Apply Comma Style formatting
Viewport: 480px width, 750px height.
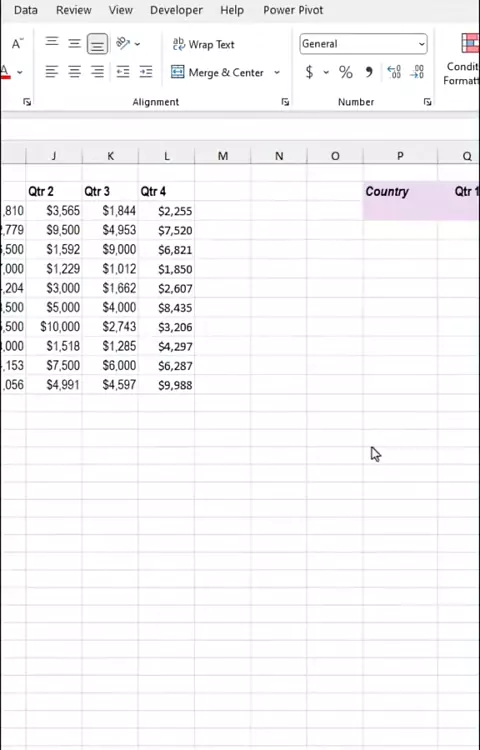[x=369, y=72]
